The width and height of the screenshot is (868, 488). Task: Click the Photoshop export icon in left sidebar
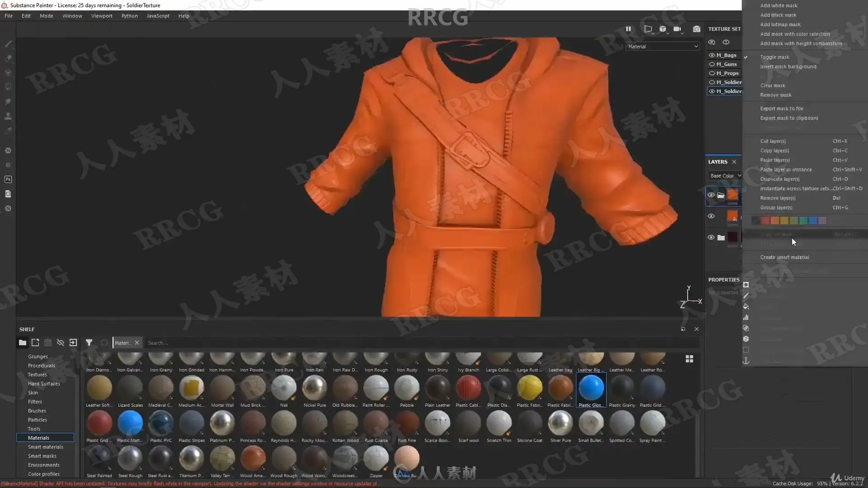[x=8, y=179]
